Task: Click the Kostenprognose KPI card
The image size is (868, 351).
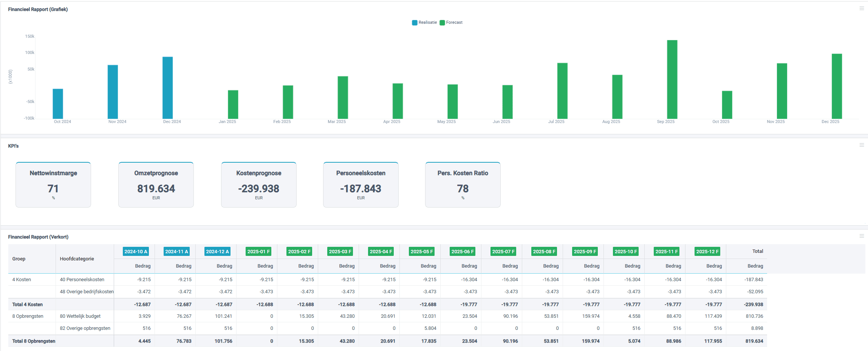Action: [x=259, y=185]
